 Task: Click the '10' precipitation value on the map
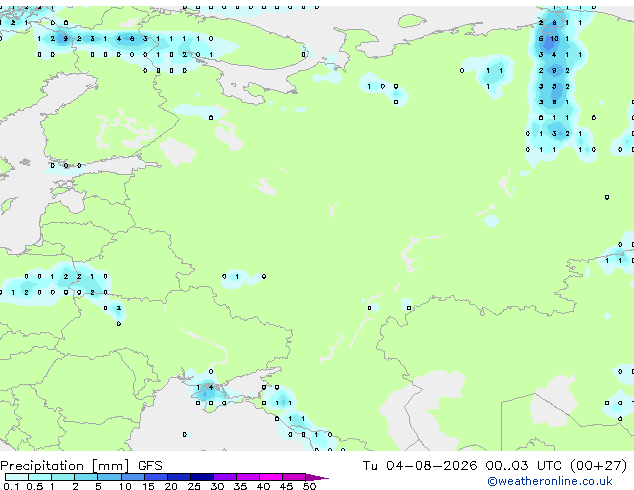click(554, 39)
